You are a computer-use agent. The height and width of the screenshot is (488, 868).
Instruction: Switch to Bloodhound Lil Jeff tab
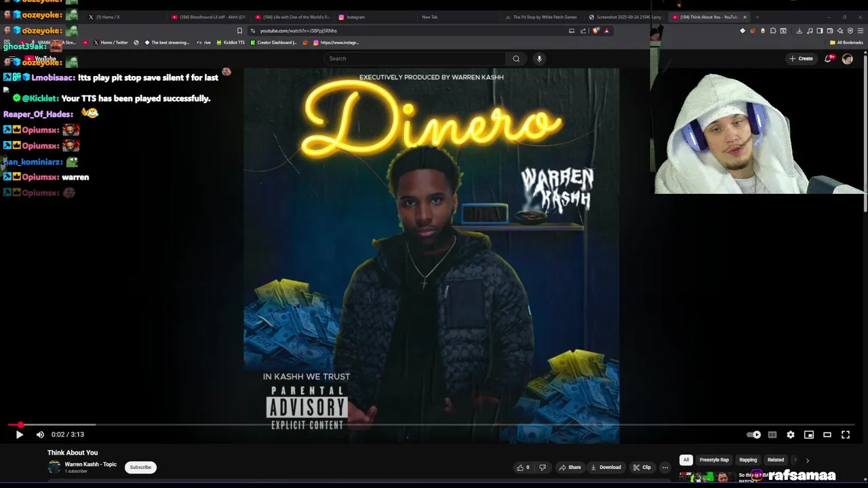209,17
